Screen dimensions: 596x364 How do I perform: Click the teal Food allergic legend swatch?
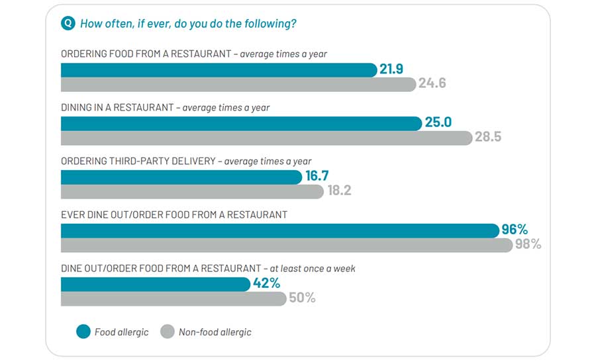click(x=83, y=332)
